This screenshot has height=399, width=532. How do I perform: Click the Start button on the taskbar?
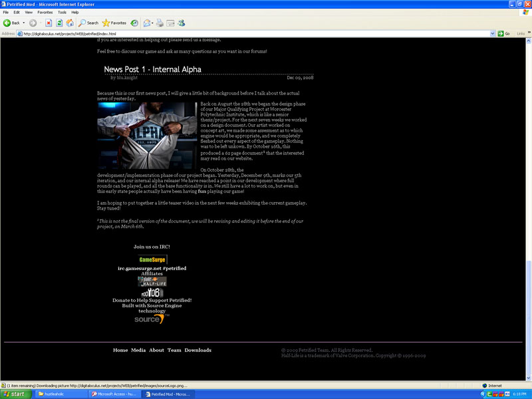[15, 394]
